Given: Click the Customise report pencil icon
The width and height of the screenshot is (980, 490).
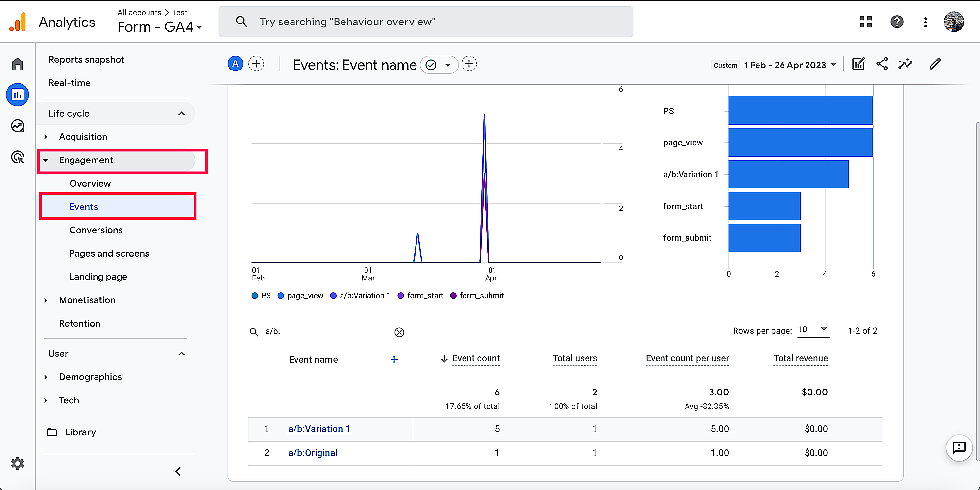Looking at the screenshot, I should 935,64.
